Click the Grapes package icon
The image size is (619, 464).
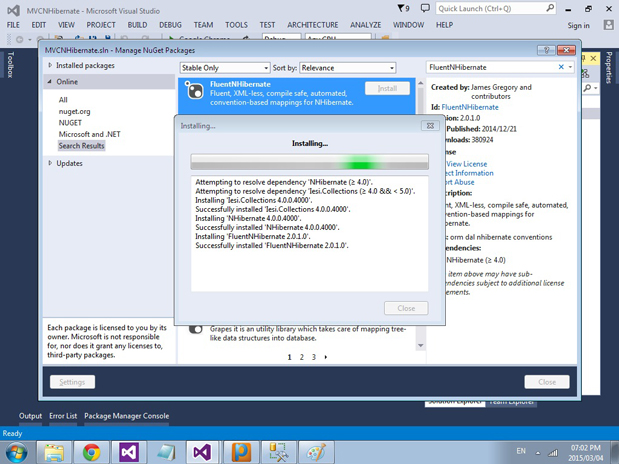(x=195, y=329)
